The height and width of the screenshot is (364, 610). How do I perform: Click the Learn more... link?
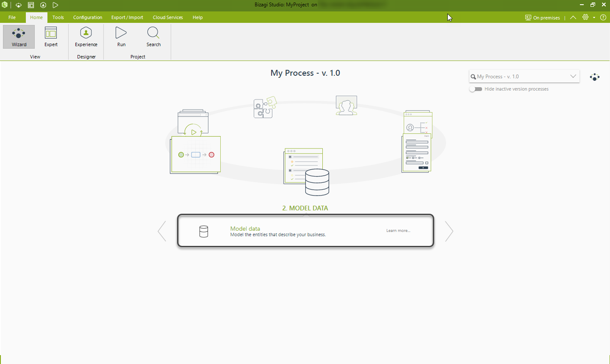[x=398, y=231]
